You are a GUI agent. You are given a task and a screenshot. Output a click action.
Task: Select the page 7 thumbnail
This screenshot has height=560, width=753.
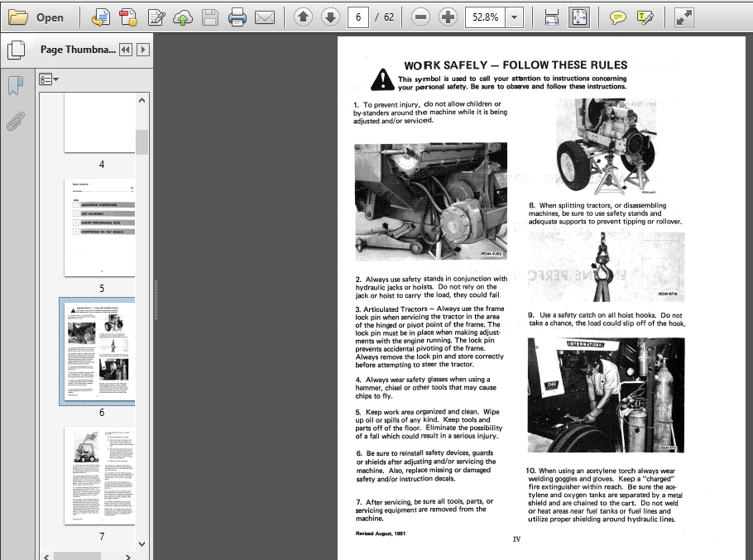coord(100,476)
